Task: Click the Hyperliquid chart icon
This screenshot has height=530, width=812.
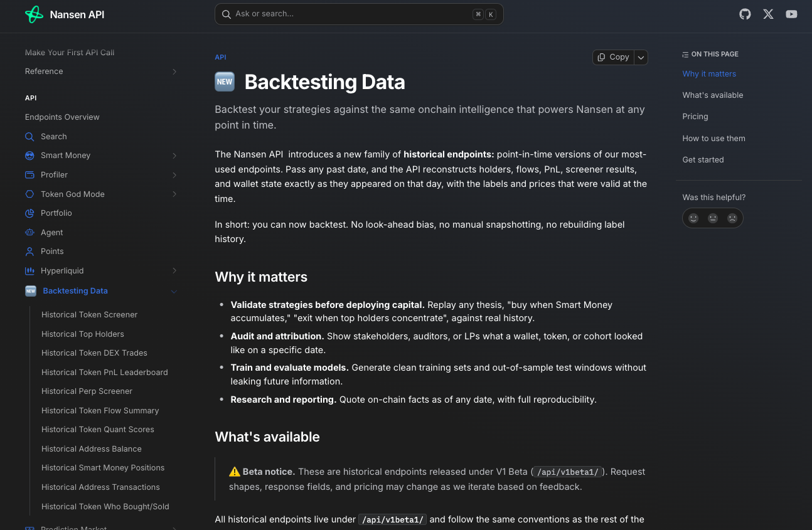Action: coord(29,271)
